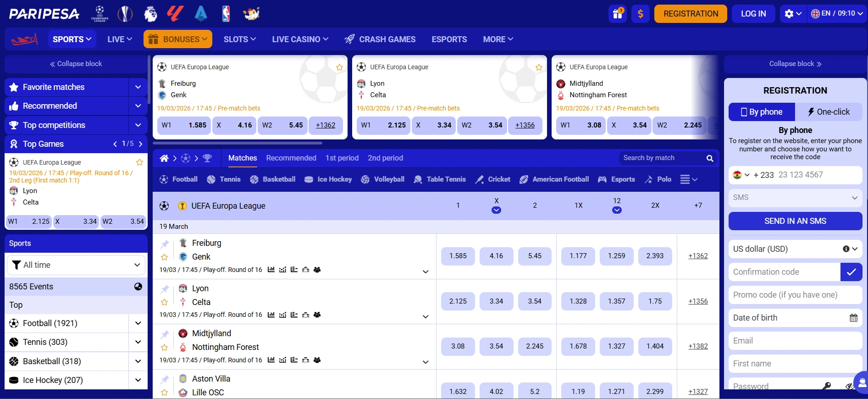The width and height of the screenshot is (868, 399).
Task: Open the date of birth calendar icon
Action: point(853,318)
